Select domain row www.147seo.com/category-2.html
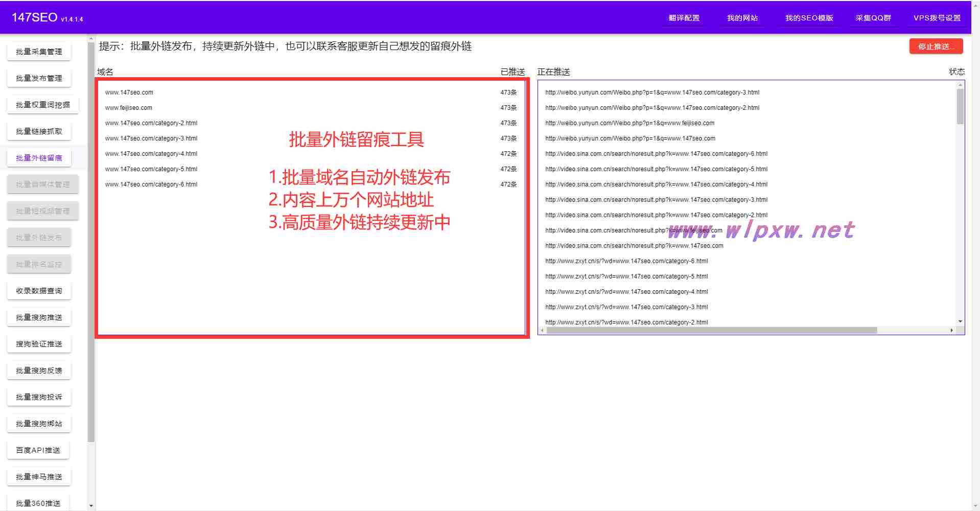The height and width of the screenshot is (511, 980). pos(311,123)
